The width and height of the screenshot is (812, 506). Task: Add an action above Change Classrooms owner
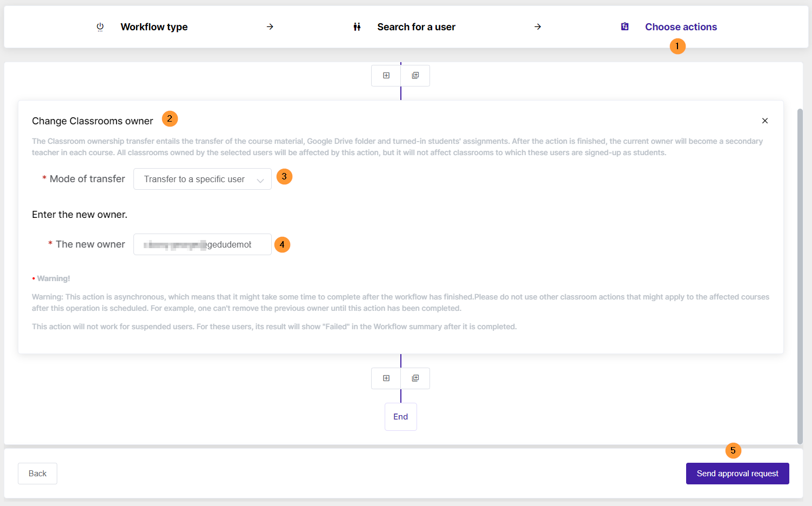pyautogui.click(x=386, y=76)
